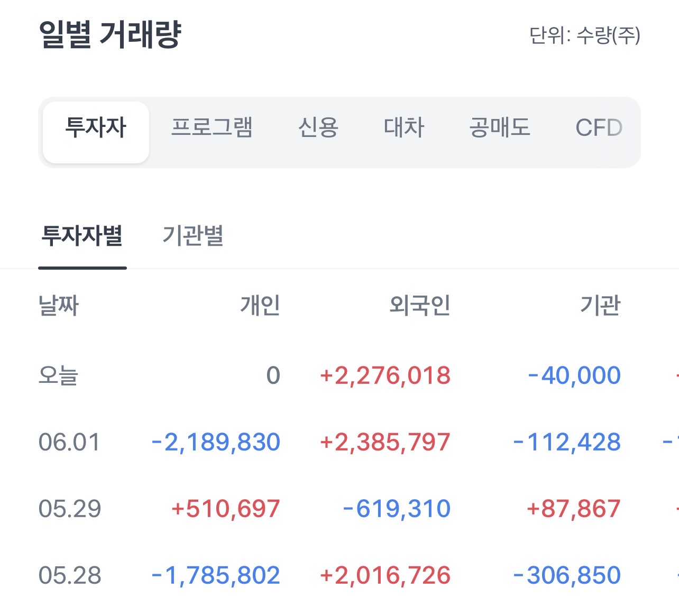Open the 신용 tab

pos(318,127)
